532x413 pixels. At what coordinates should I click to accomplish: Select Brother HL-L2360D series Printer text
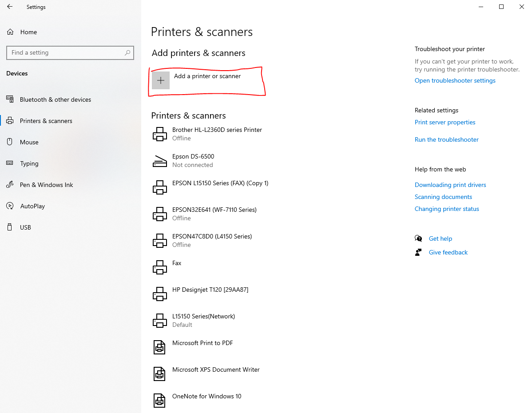pyautogui.click(x=217, y=130)
